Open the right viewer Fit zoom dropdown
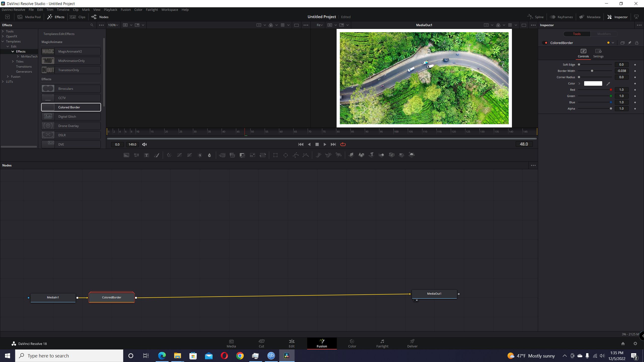Screen dimensions: 644x362 coord(319,25)
